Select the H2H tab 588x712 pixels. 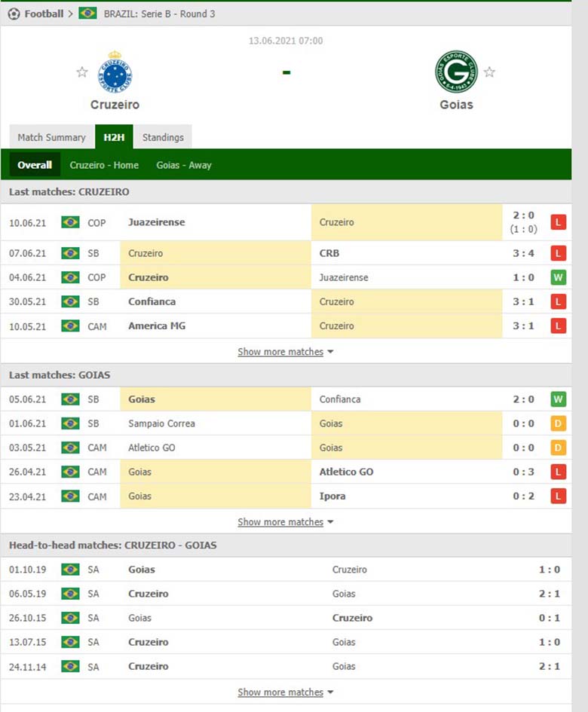(114, 137)
